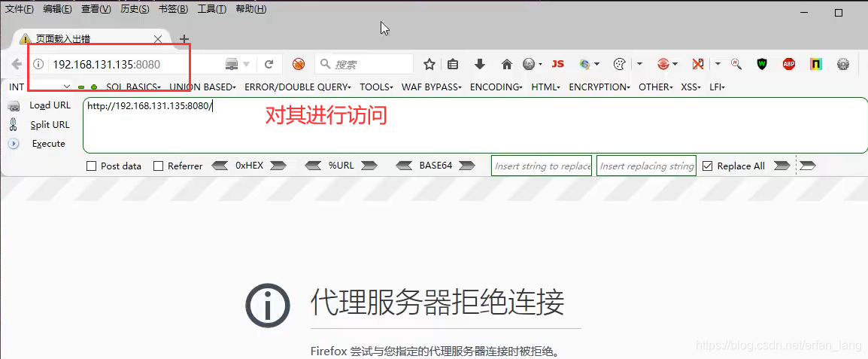The image size is (868, 359).
Task: Click the colored globe extension icon
Action: (585, 64)
